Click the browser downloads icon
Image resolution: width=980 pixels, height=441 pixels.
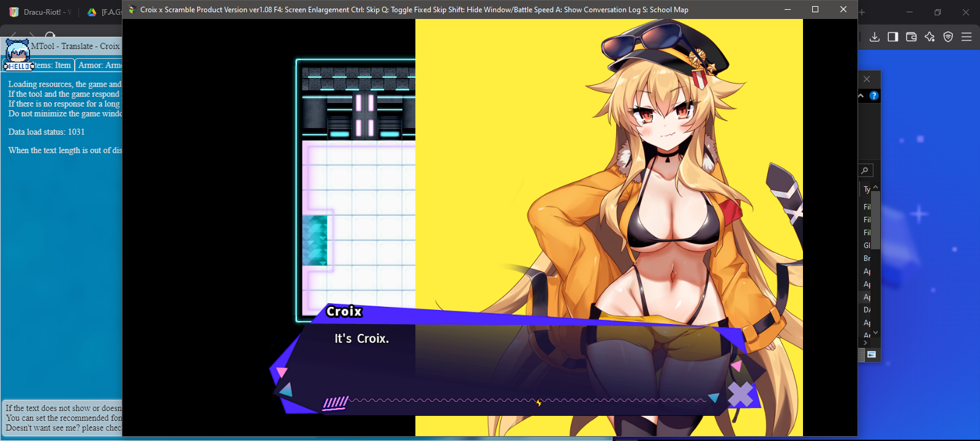tap(875, 37)
